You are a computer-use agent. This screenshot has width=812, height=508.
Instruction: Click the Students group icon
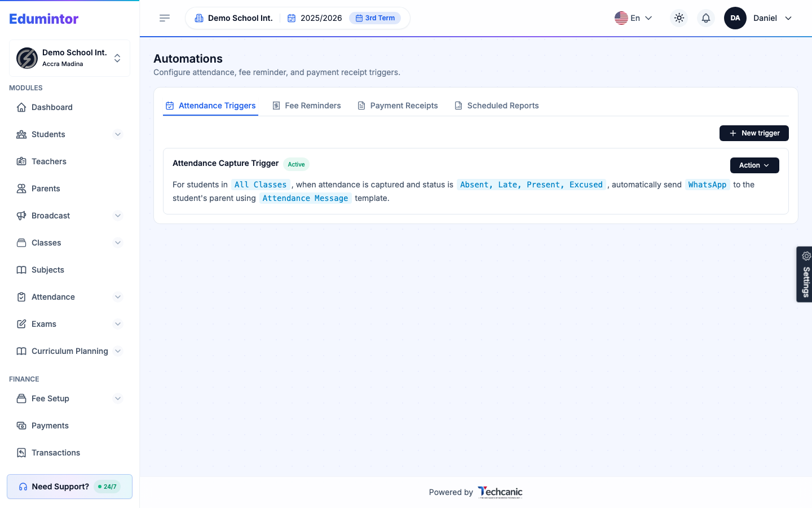click(21, 134)
